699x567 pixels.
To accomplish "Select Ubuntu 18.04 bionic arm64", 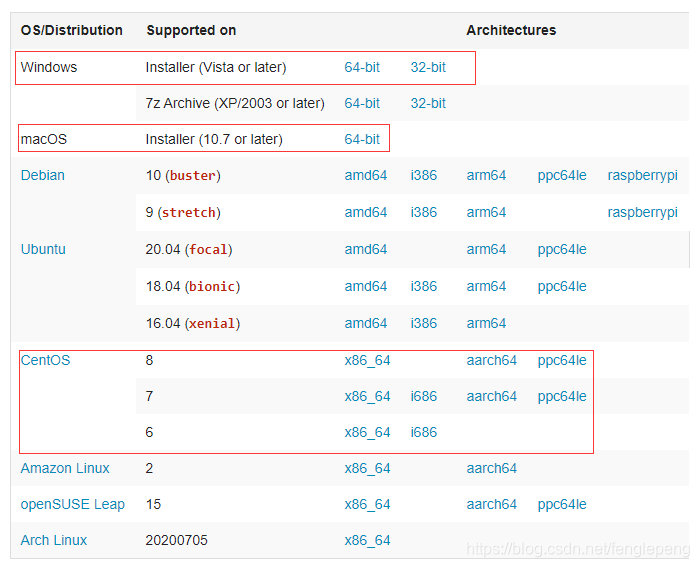I will [486, 286].
